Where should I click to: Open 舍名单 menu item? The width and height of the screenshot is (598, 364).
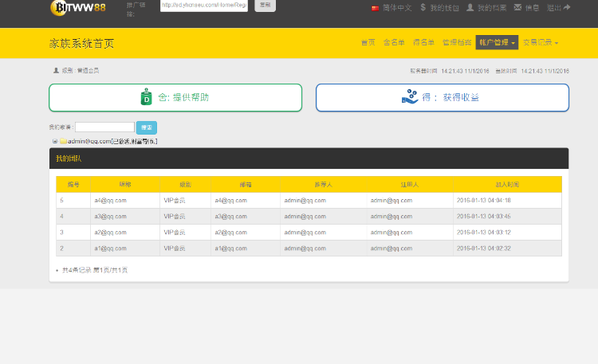pyautogui.click(x=394, y=42)
